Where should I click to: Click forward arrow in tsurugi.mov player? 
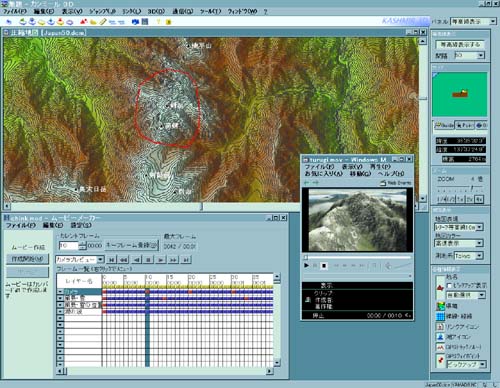click(315, 183)
